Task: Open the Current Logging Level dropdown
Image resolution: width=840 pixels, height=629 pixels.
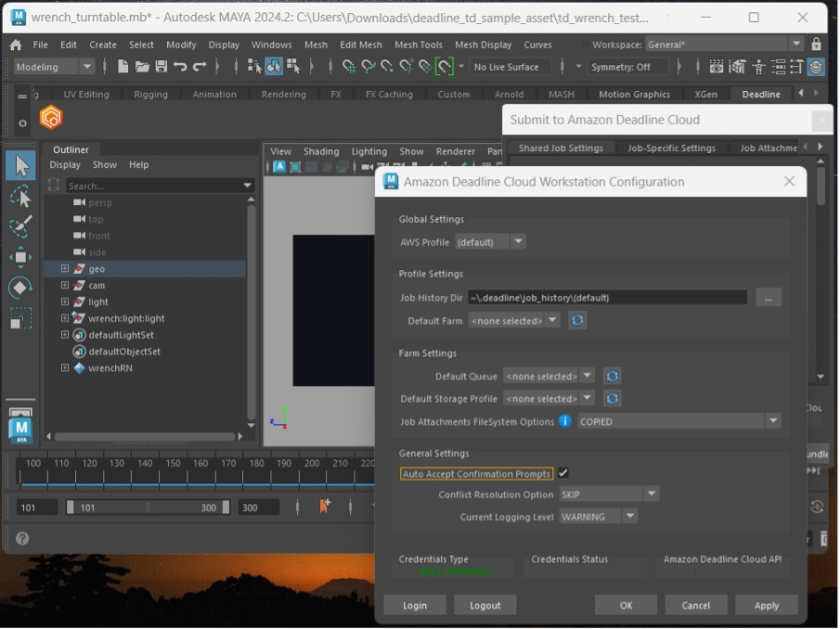Action: [x=598, y=517]
